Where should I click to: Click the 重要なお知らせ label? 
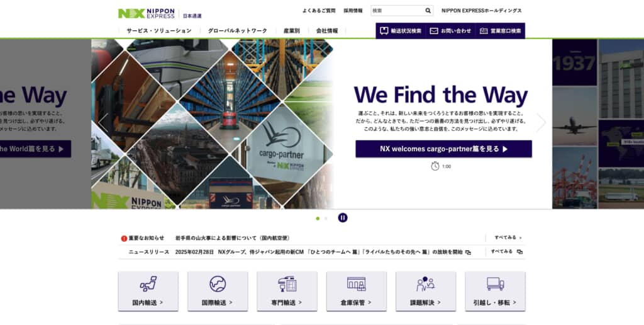click(x=146, y=238)
